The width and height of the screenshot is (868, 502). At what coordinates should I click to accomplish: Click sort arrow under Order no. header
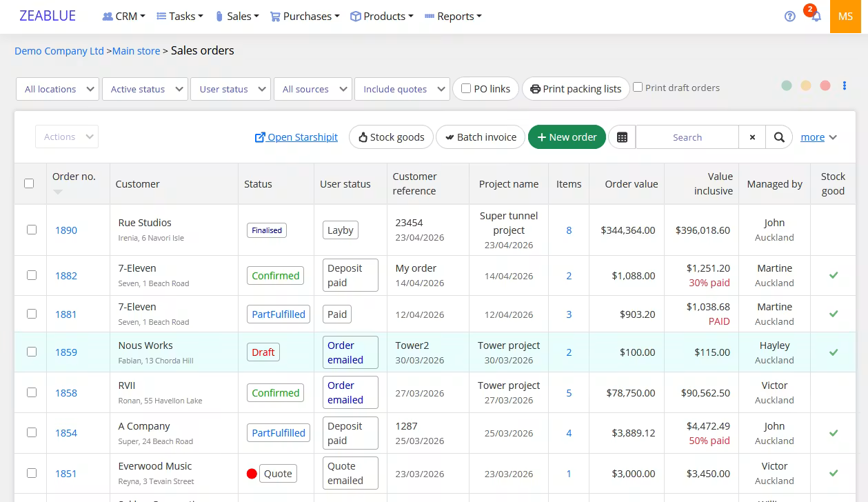tap(58, 192)
